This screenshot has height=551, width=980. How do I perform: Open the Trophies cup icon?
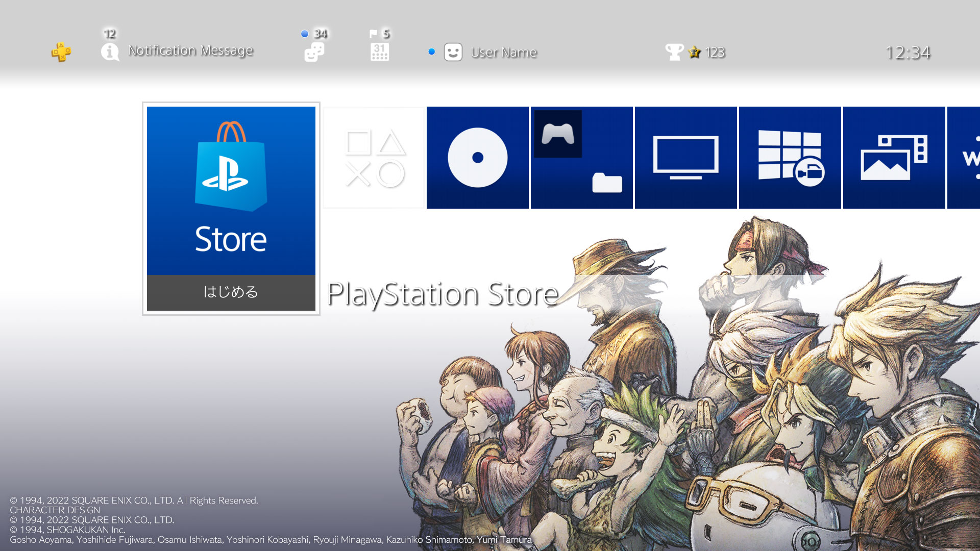coord(674,52)
